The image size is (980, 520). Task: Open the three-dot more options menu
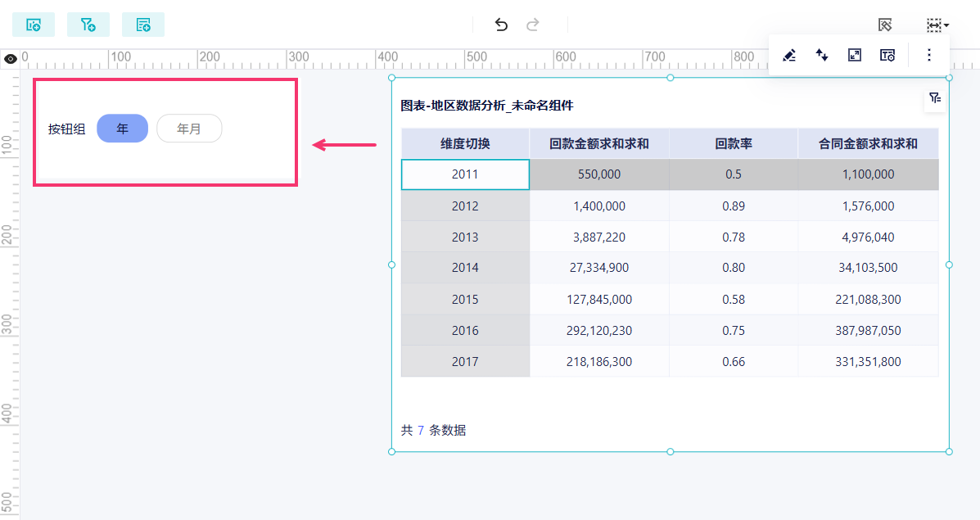click(928, 55)
